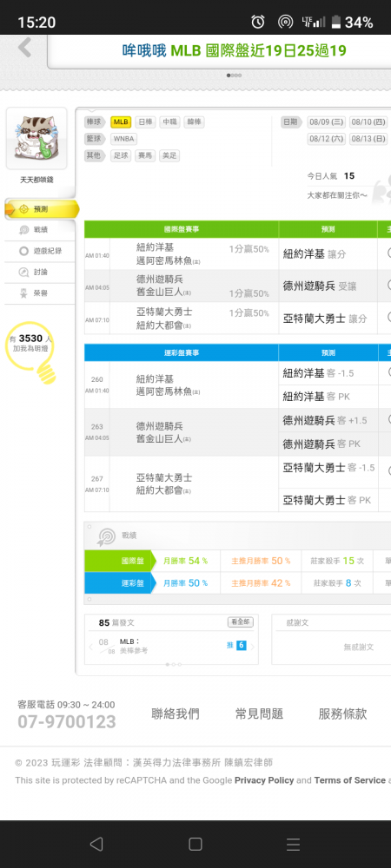Click 今日人氣 15 popularity count

click(x=331, y=176)
